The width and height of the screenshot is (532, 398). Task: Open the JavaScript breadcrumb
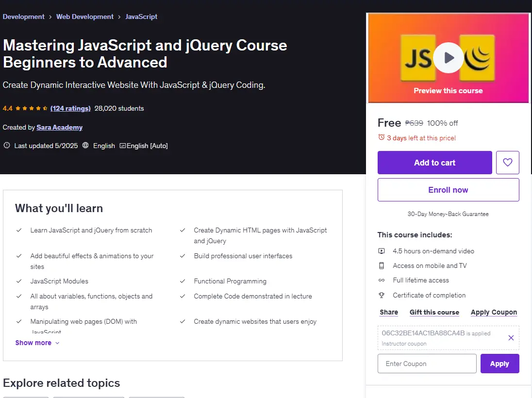click(x=141, y=17)
